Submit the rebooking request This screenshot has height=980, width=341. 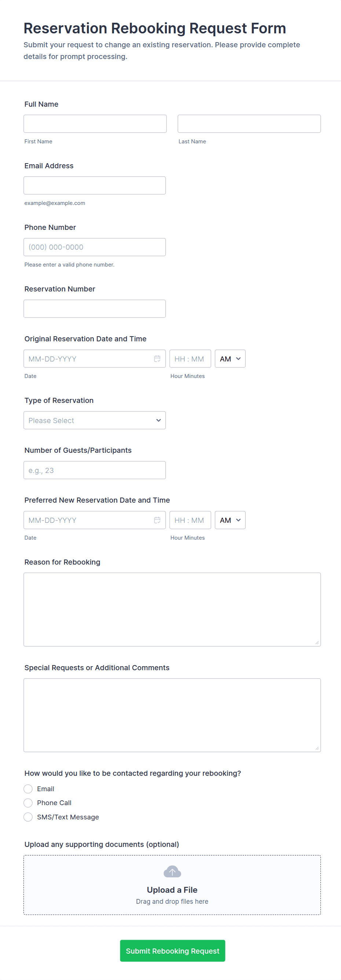coord(172,951)
